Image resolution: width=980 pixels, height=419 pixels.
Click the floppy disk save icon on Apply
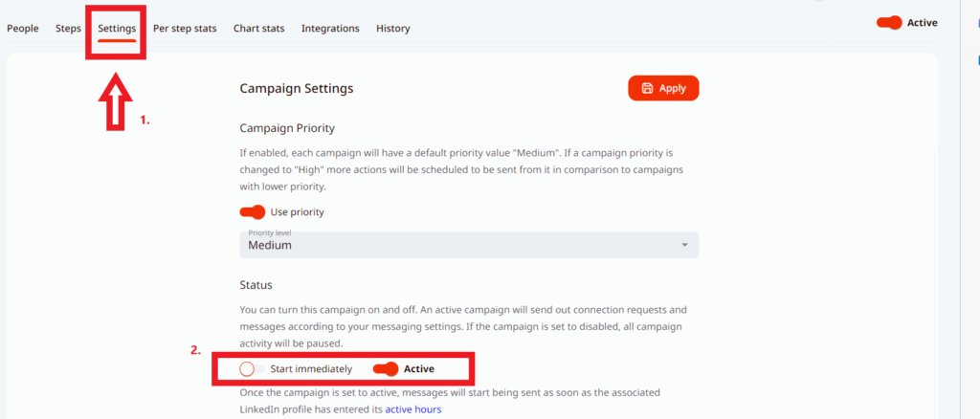[648, 88]
